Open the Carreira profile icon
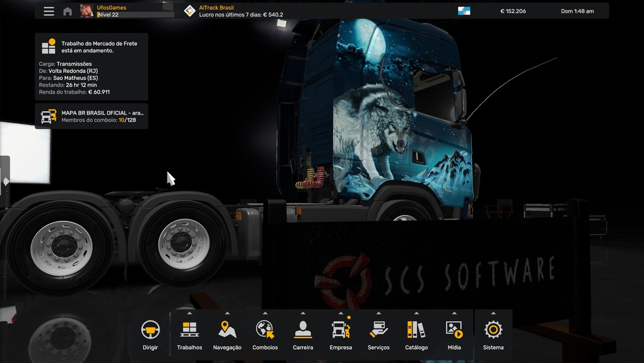The image size is (644, 363). tap(302, 330)
